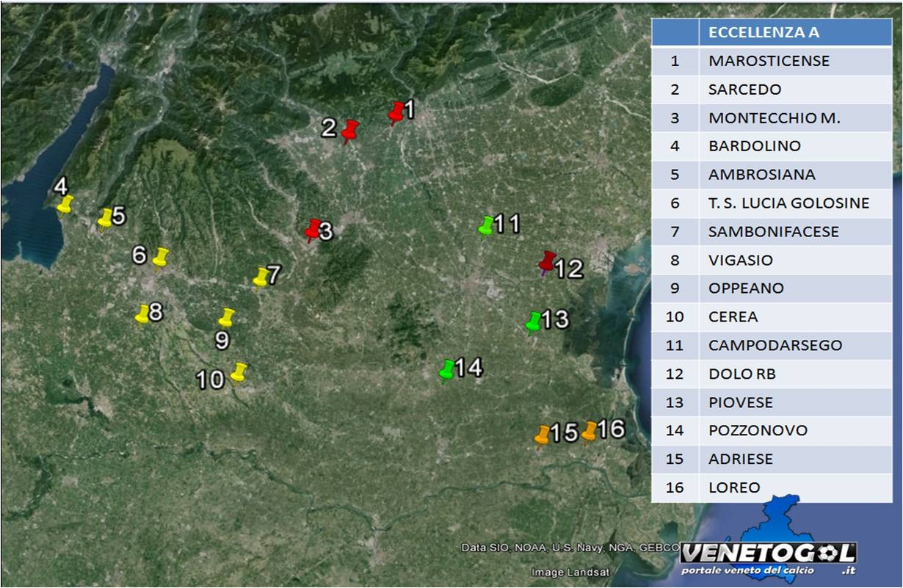The height and width of the screenshot is (588, 903).
Task: Select yellow pin number 8
Action: pos(142,314)
